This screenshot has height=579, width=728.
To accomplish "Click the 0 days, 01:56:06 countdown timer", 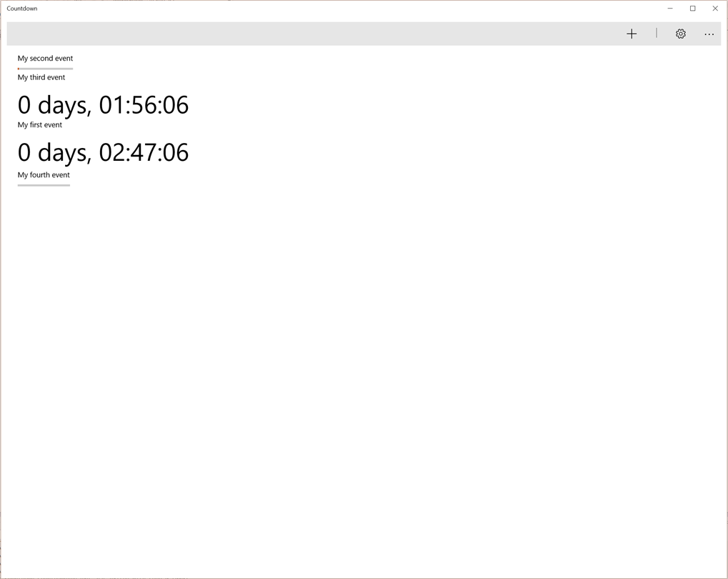I will pyautogui.click(x=103, y=105).
